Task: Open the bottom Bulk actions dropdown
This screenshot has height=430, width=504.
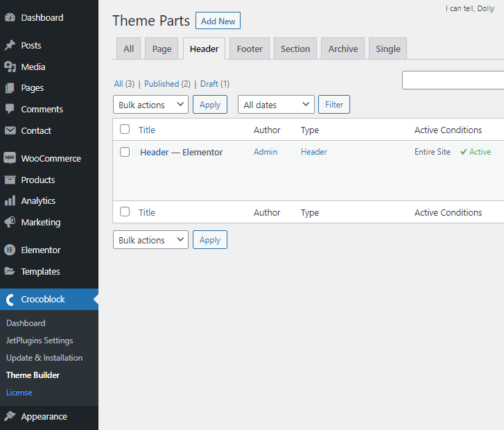Action: pos(150,239)
